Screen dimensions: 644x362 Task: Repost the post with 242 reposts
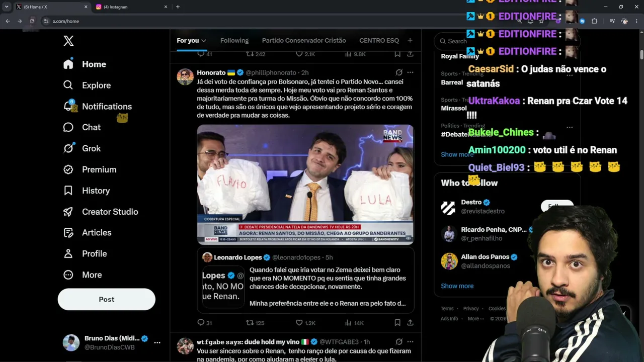pyautogui.click(x=255, y=54)
